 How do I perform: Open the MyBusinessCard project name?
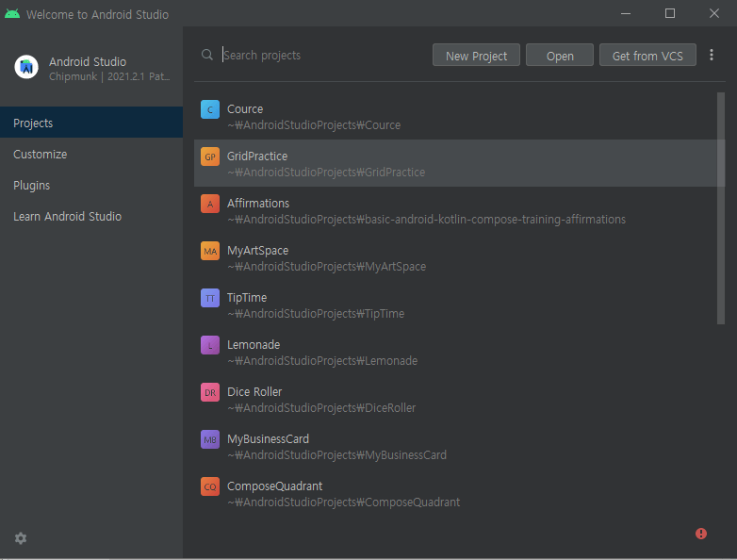click(268, 439)
